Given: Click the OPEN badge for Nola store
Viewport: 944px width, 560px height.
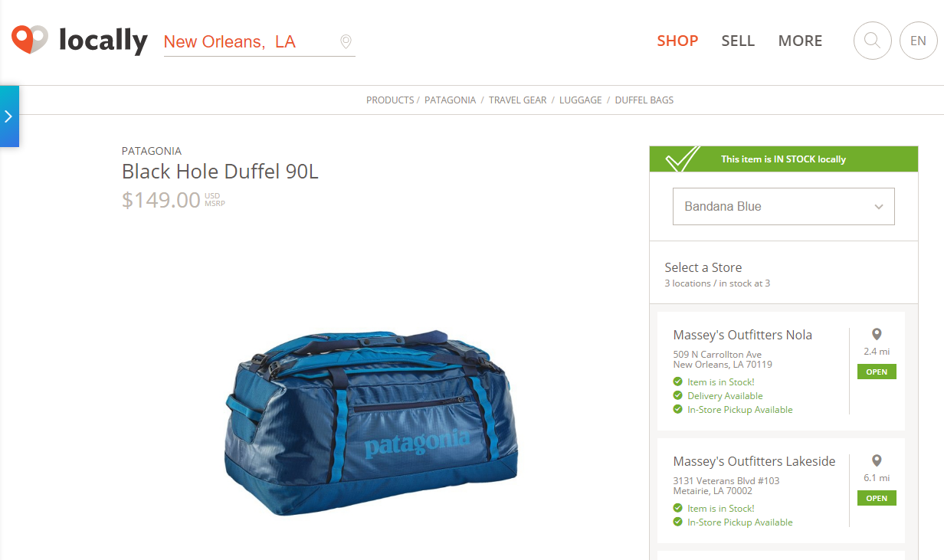Looking at the screenshot, I should click(877, 372).
